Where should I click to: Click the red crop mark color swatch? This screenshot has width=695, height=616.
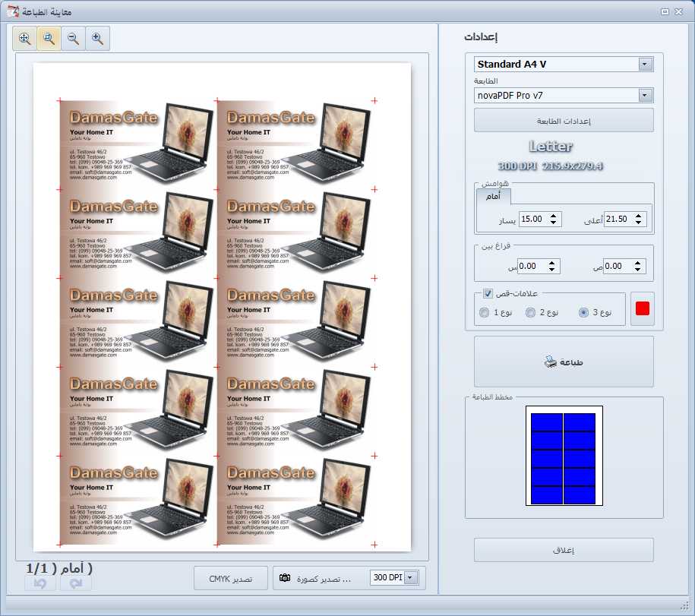click(x=643, y=308)
